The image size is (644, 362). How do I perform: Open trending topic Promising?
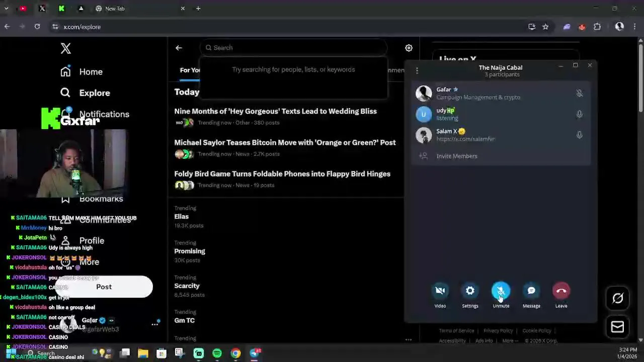190,251
